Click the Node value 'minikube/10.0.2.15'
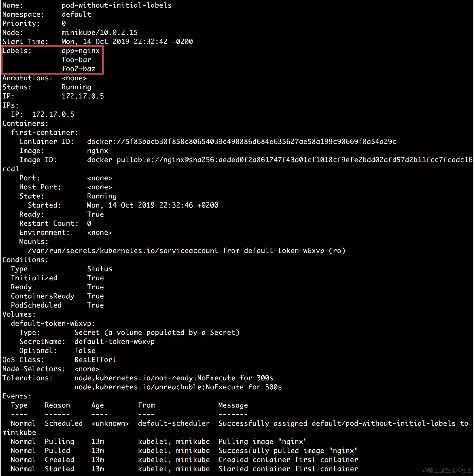The height and width of the screenshot is (476, 474). [x=100, y=32]
